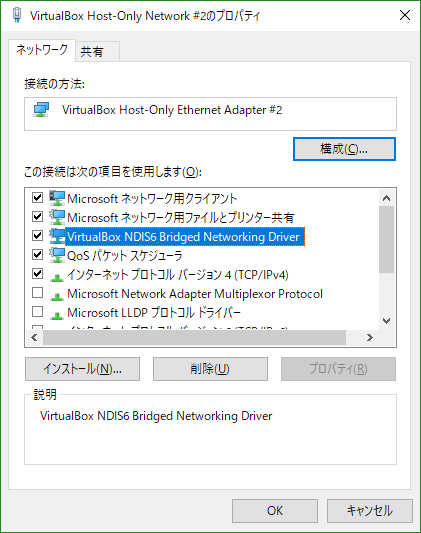The width and height of the screenshot is (421, 533).
Task: Click the VirtualBox Host-Only Ethernet Adapter icon
Action: pyautogui.click(x=41, y=110)
